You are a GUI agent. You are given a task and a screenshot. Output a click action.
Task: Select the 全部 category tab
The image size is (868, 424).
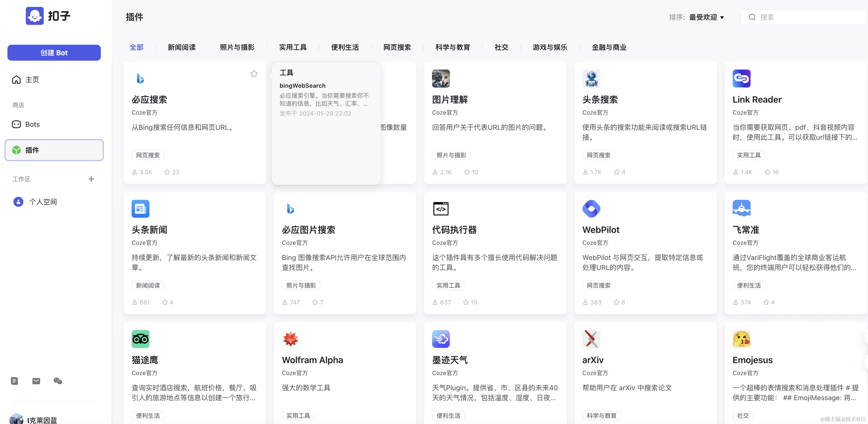pyautogui.click(x=136, y=47)
